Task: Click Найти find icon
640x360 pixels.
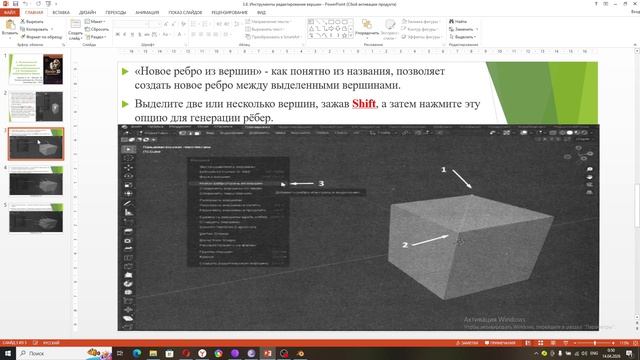Action: [x=458, y=21]
